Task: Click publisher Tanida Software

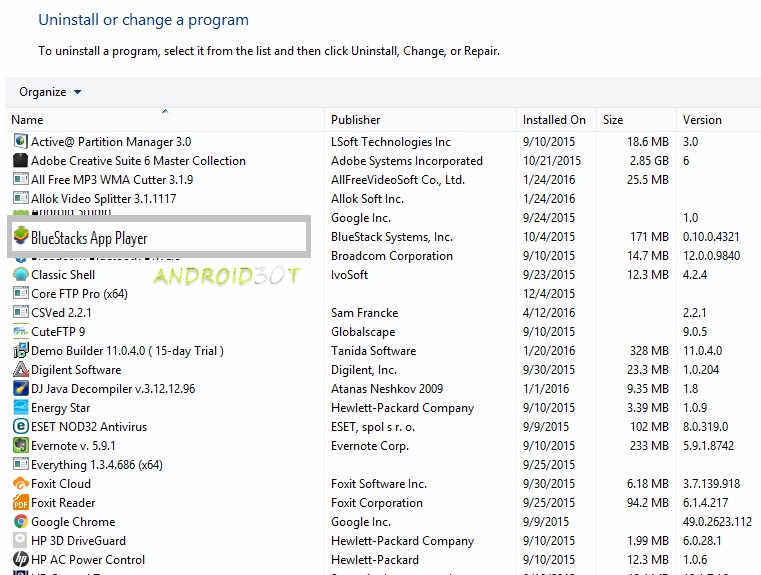Action: click(x=373, y=350)
